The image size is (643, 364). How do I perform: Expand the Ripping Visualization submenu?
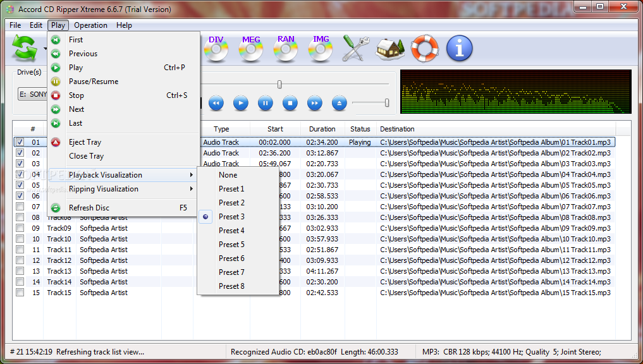(124, 189)
